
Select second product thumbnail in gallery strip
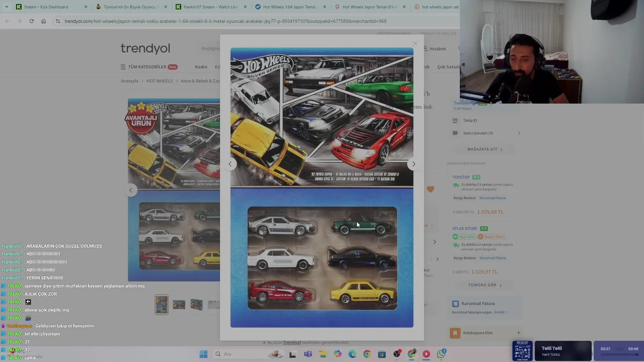[179, 305]
